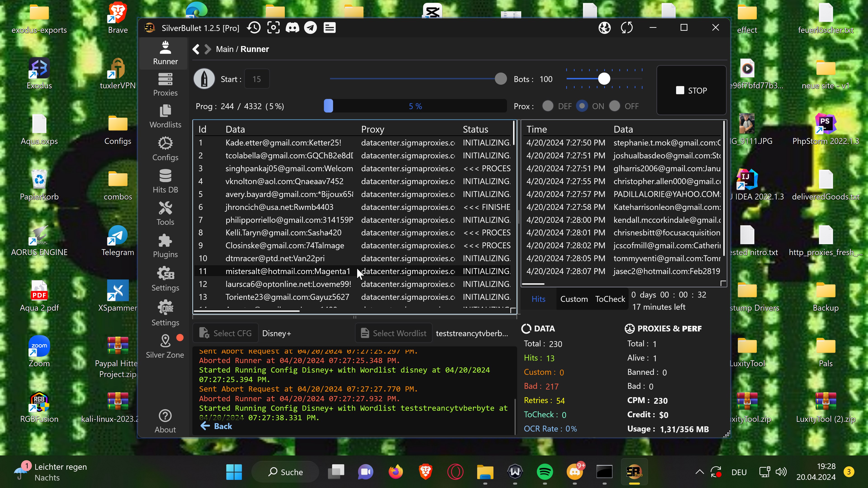Select the ON proxy radio button
868x488 pixels.
pos(582,106)
